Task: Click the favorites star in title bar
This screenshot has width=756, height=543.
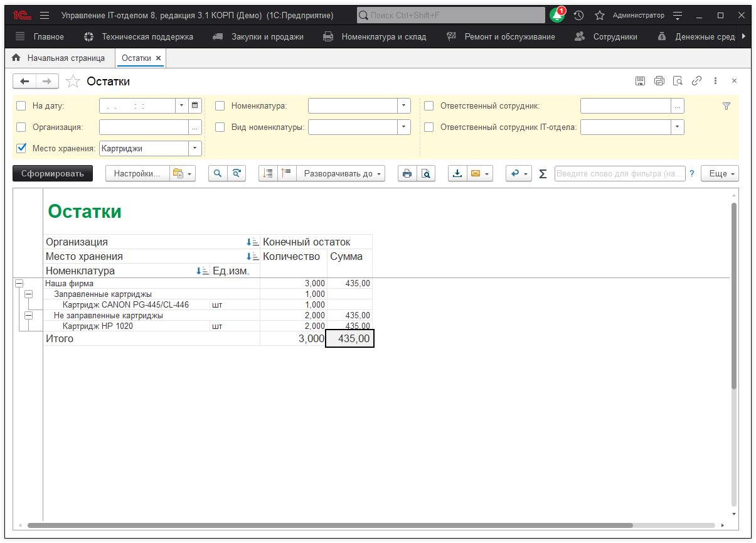Action: pos(599,16)
